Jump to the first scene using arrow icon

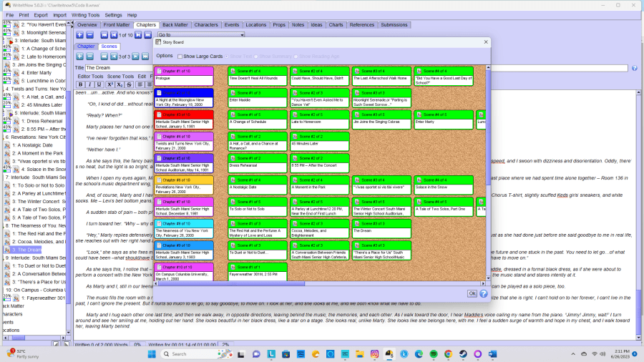[104, 57]
